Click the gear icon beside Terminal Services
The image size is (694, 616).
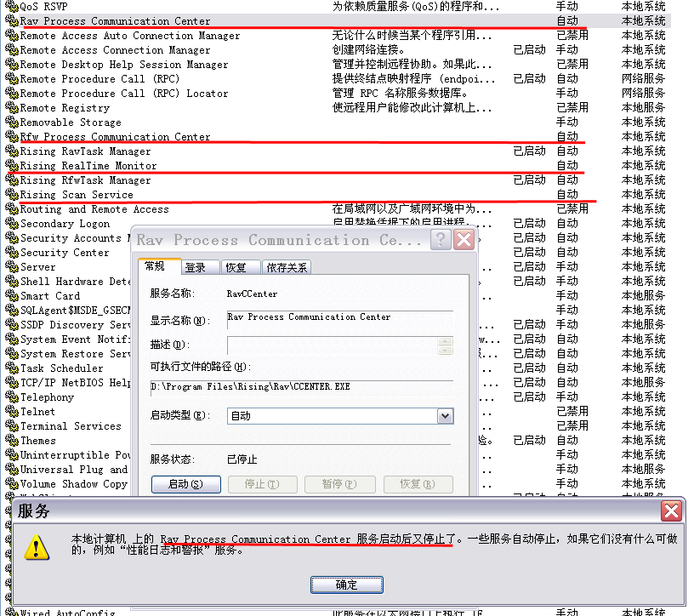(x=12, y=426)
